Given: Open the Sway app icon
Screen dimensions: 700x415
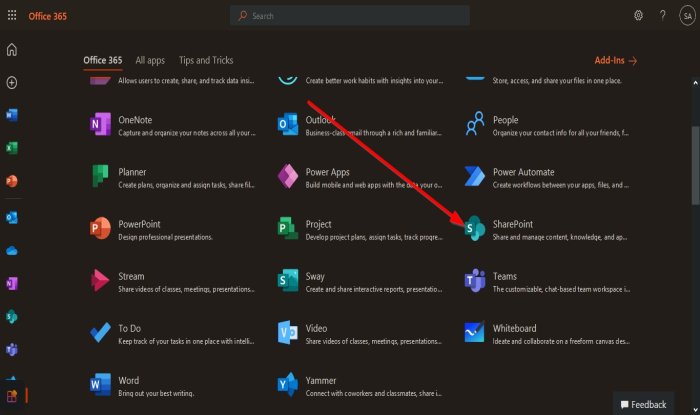Looking at the screenshot, I should point(288,280).
